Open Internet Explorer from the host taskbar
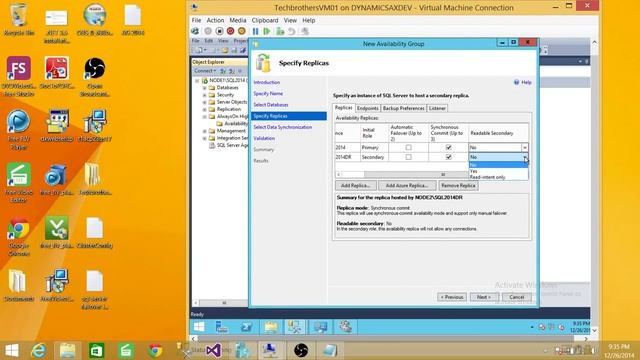The image size is (640, 360). click(39, 350)
